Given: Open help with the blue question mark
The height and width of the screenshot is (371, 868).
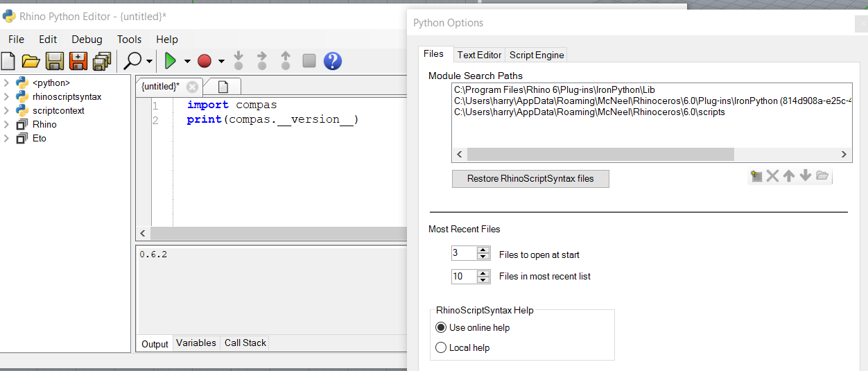Looking at the screenshot, I should point(333,61).
